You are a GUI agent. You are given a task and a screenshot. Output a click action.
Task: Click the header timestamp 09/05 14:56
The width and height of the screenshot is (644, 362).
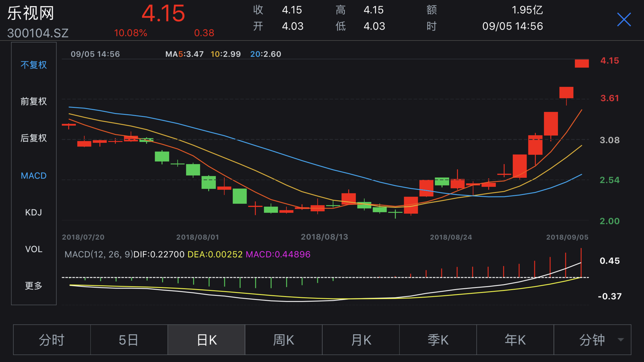click(513, 26)
